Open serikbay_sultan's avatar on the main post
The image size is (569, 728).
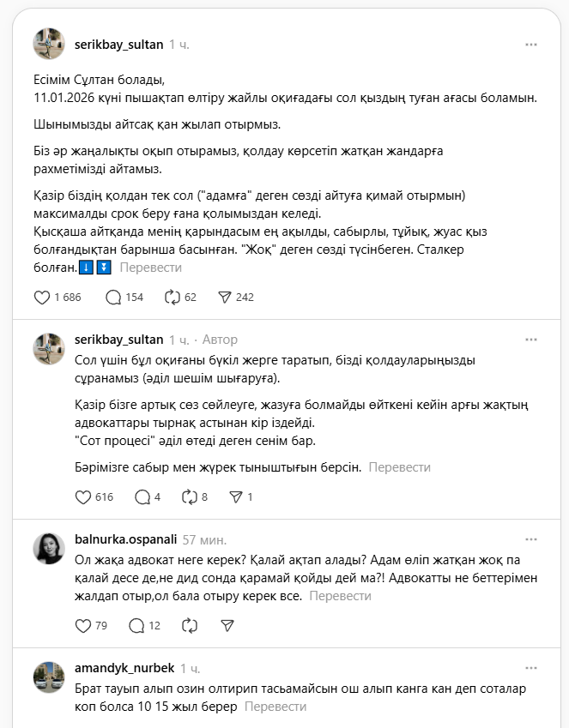pyautogui.click(x=49, y=44)
